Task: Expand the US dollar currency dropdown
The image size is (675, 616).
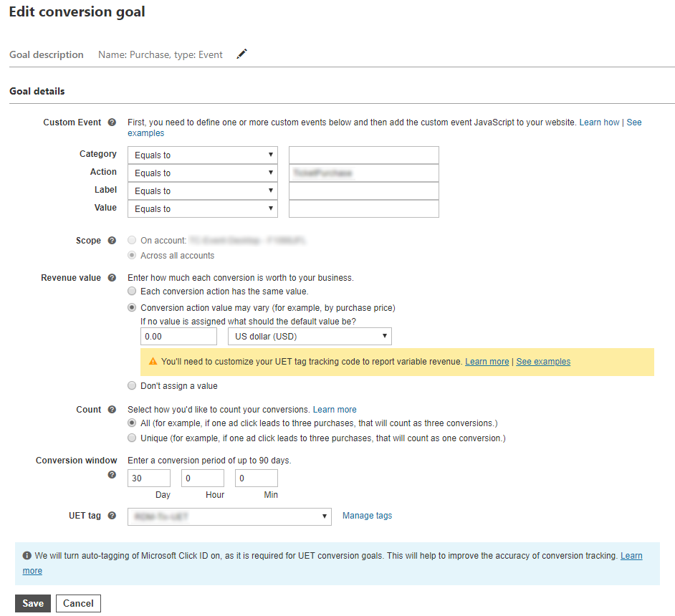Action: point(310,337)
